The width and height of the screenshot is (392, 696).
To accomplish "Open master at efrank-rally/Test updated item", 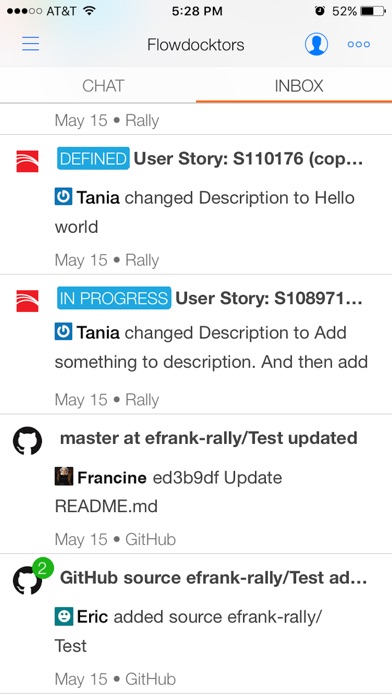I will [209, 438].
